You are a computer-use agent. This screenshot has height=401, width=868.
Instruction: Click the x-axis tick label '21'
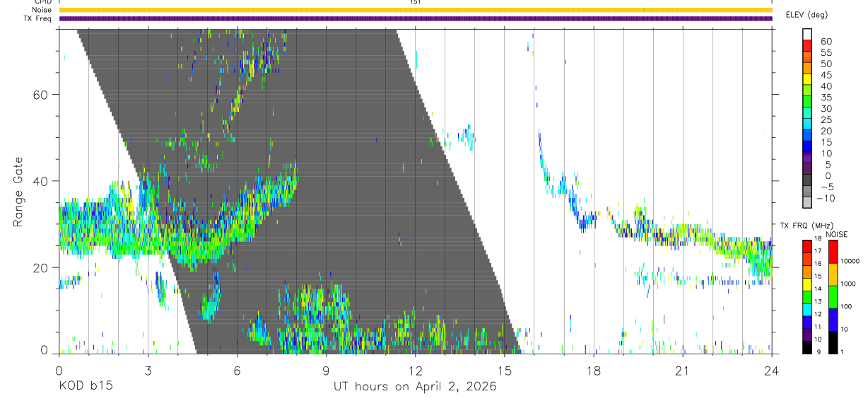point(682,371)
